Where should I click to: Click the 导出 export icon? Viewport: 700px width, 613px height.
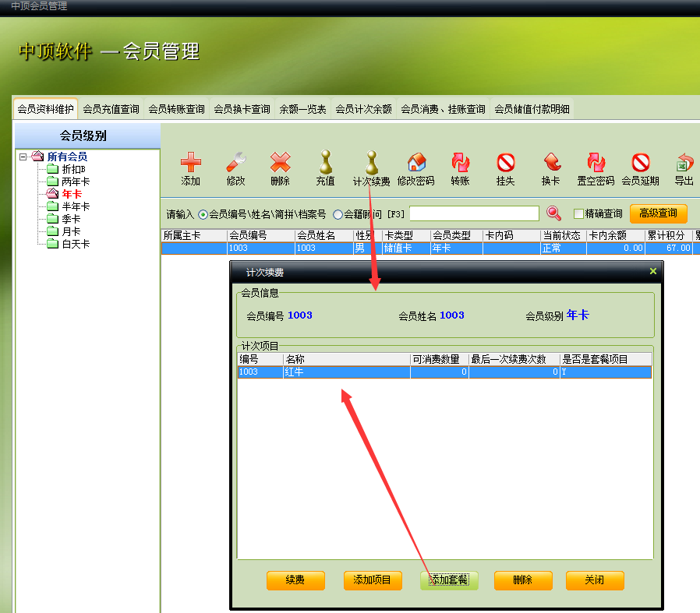(x=684, y=162)
